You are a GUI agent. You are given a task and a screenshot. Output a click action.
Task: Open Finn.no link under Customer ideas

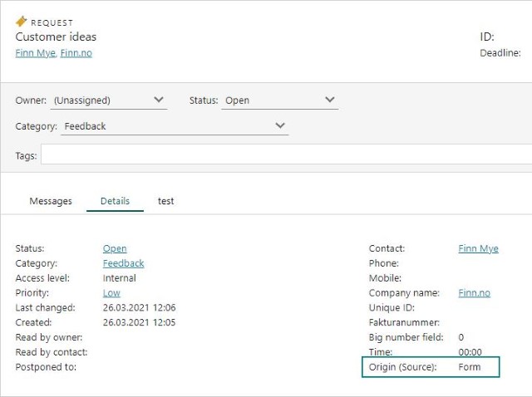[x=76, y=53]
